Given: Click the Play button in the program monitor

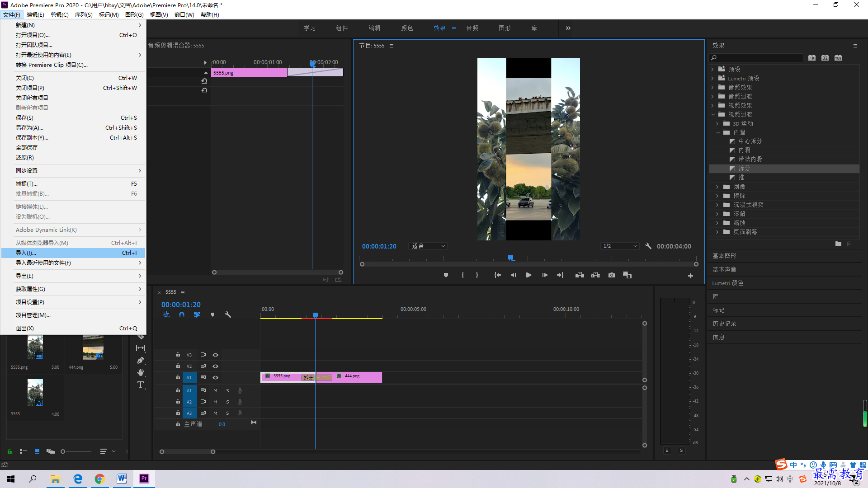Looking at the screenshot, I should point(528,275).
